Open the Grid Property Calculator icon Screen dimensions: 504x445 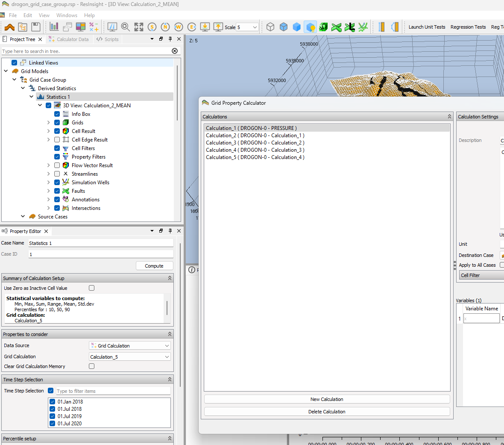coord(94,27)
